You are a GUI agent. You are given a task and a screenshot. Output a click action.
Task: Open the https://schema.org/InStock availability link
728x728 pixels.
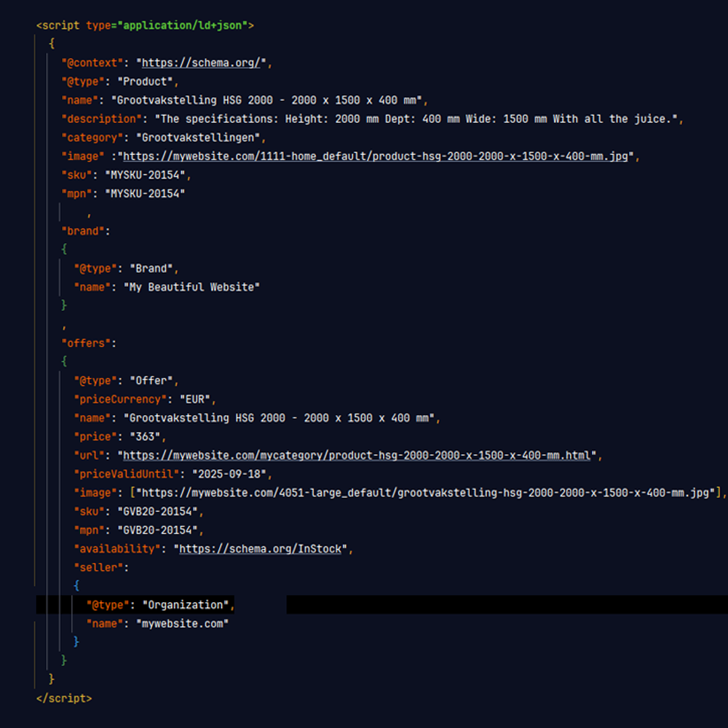point(260,549)
